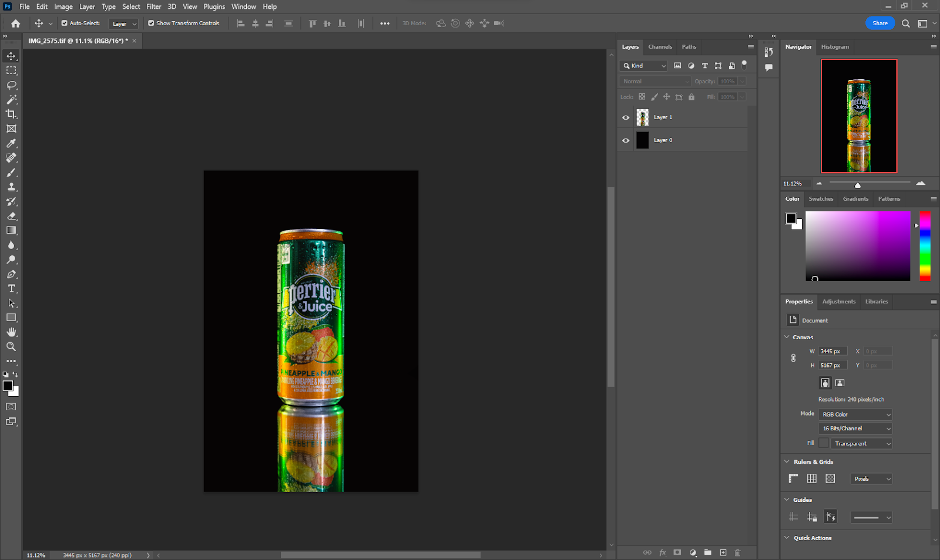The width and height of the screenshot is (940, 560).
Task: Select the Rectangular Marquee tool
Action: point(11,70)
